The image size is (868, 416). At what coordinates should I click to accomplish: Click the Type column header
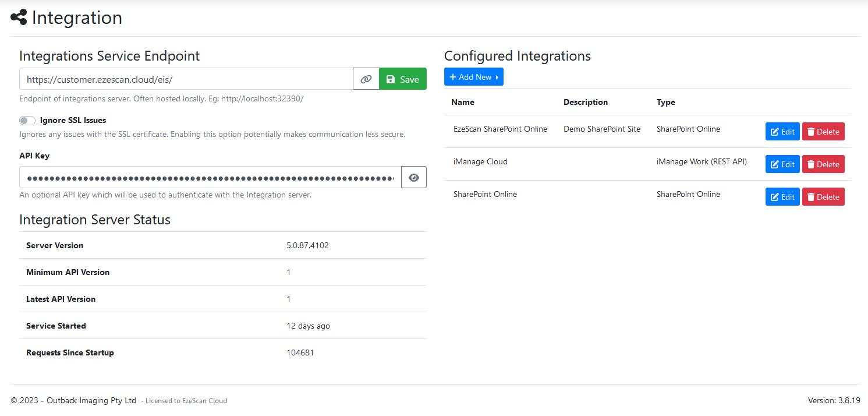coord(665,102)
